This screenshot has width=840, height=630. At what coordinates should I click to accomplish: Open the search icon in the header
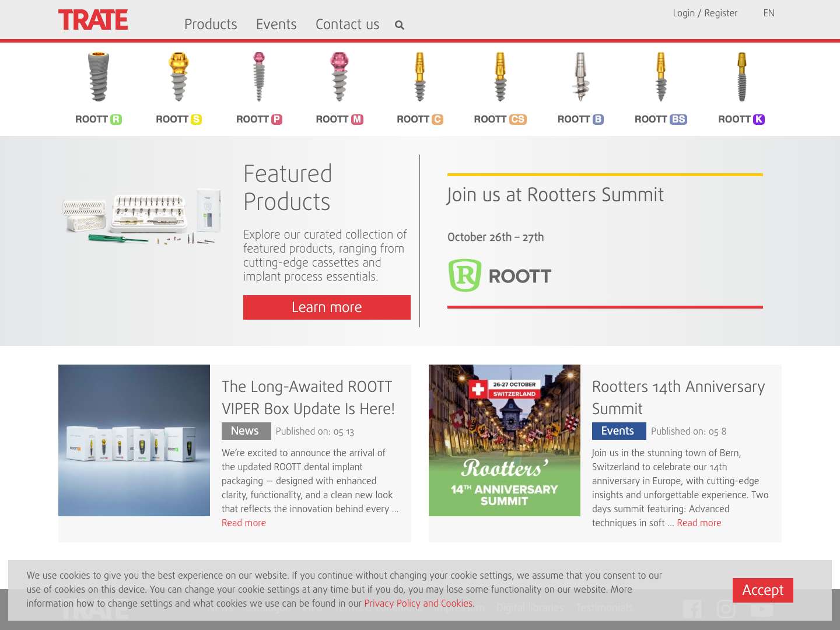coord(400,25)
